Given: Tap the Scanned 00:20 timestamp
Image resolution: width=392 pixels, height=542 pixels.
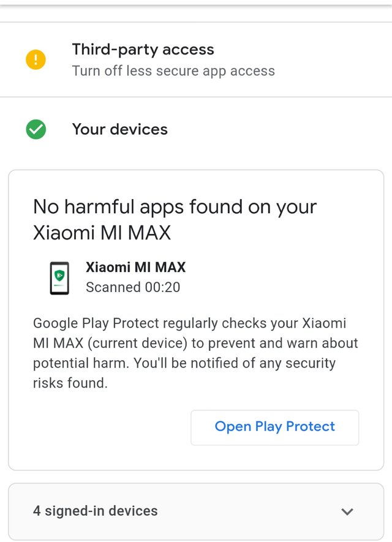Looking at the screenshot, I should [x=133, y=287].
